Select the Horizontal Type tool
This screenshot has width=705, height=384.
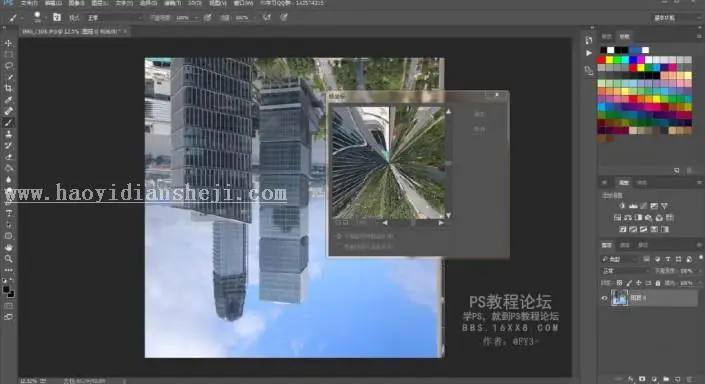pos(8,213)
